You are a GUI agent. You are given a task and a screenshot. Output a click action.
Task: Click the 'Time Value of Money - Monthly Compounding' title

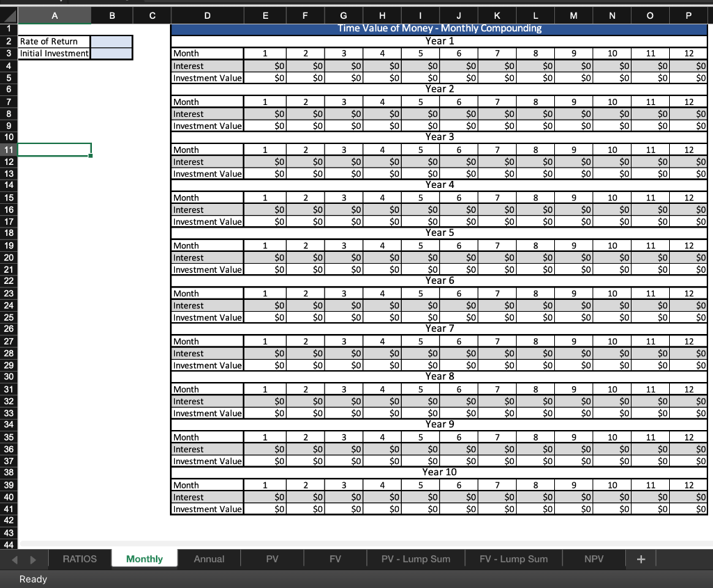[x=439, y=29]
